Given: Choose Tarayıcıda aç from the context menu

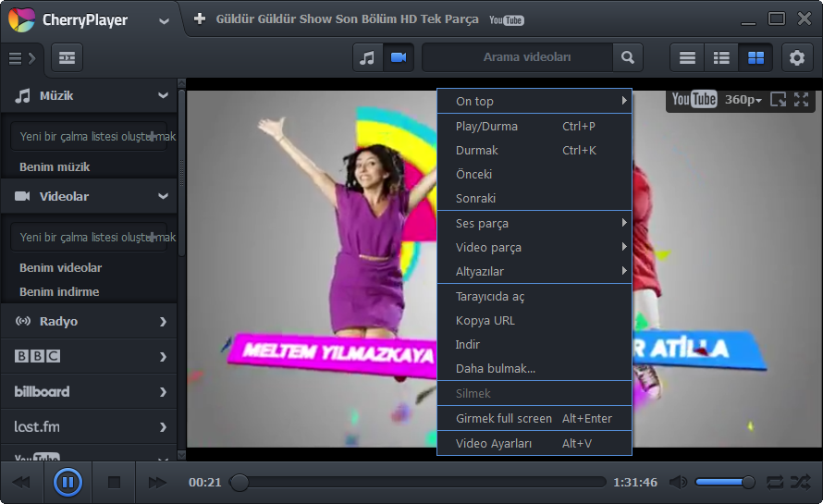Looking at the screenshot, I should point(490,296).
